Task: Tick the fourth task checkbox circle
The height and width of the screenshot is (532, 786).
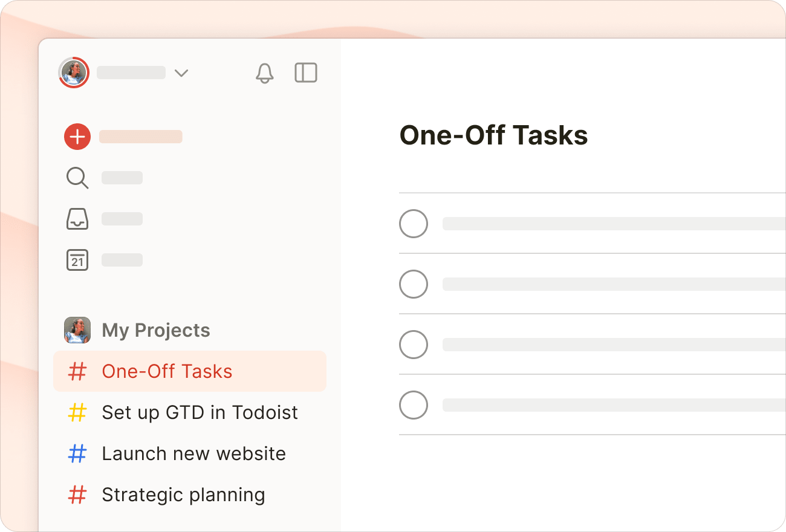Action: tap(414, 405)
